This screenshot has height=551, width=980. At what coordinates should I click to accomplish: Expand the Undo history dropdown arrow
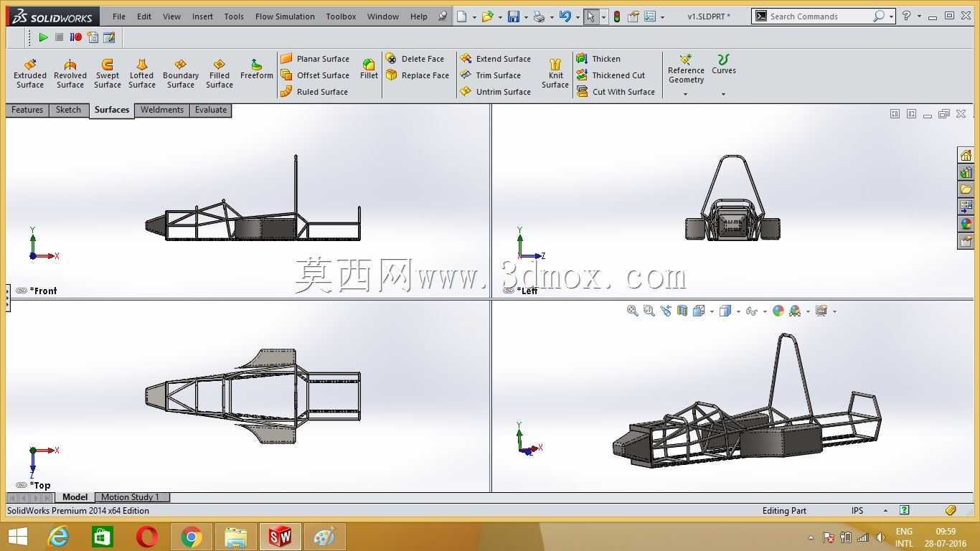tap(578, 17)
